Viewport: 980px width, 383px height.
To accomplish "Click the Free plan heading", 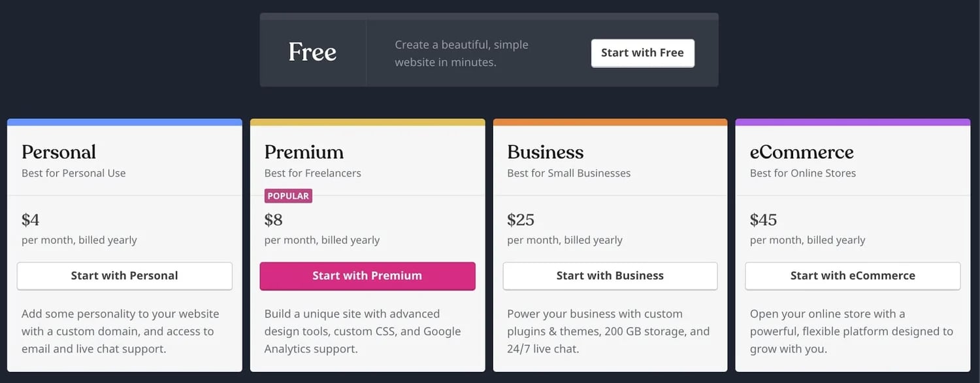I will (x=312, y=52).
